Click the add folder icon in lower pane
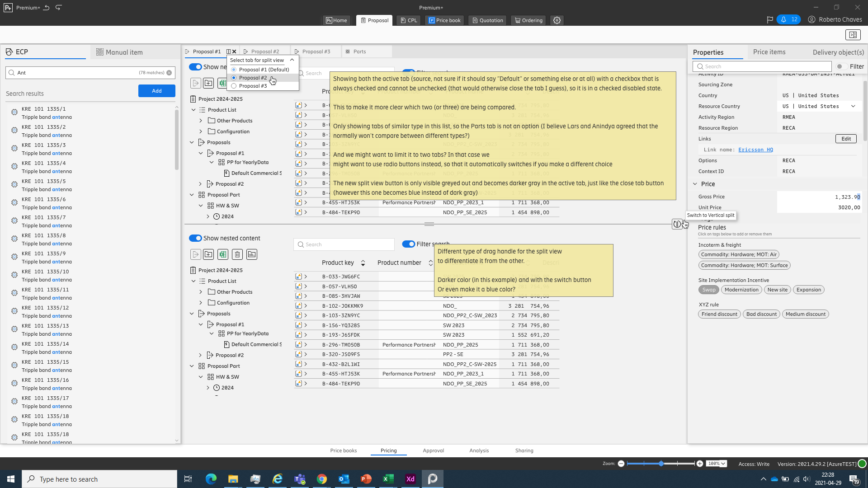Screen dimensions: 868x488 coord(208,254)
